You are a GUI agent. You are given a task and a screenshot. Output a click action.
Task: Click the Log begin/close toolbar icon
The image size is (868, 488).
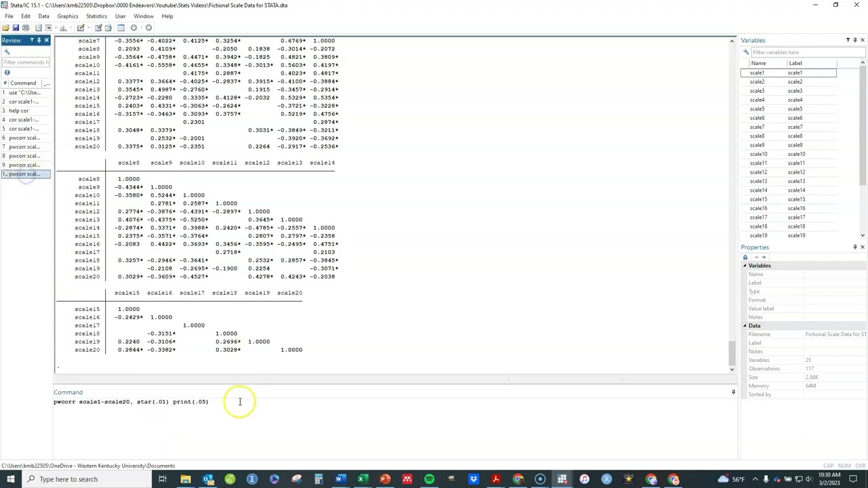point(38,28)
